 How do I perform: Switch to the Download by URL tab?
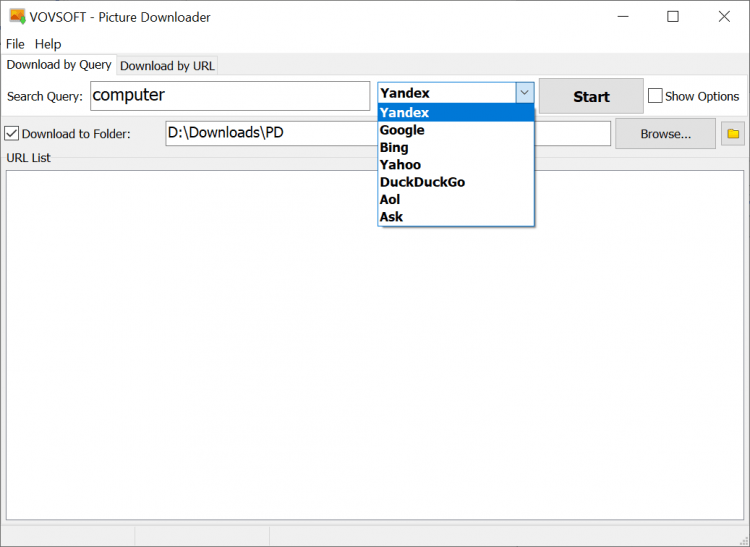pyautogui.click(x=167, y=66)
